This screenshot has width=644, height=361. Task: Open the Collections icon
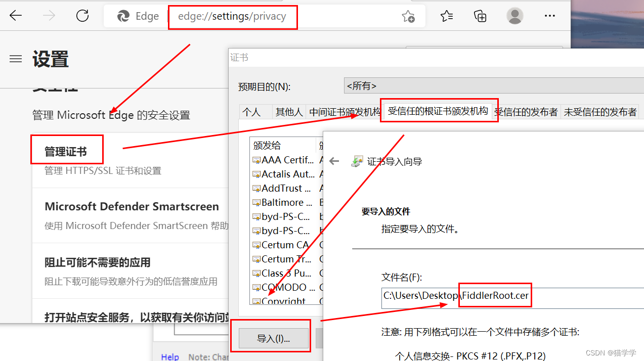(x=480, y=16)
